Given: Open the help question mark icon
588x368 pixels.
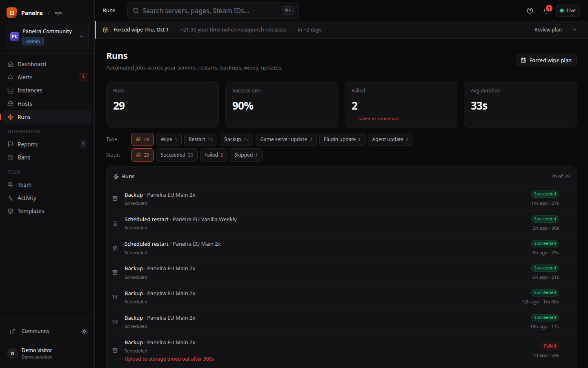Looking at the screenshot, I should click(530, 11).
